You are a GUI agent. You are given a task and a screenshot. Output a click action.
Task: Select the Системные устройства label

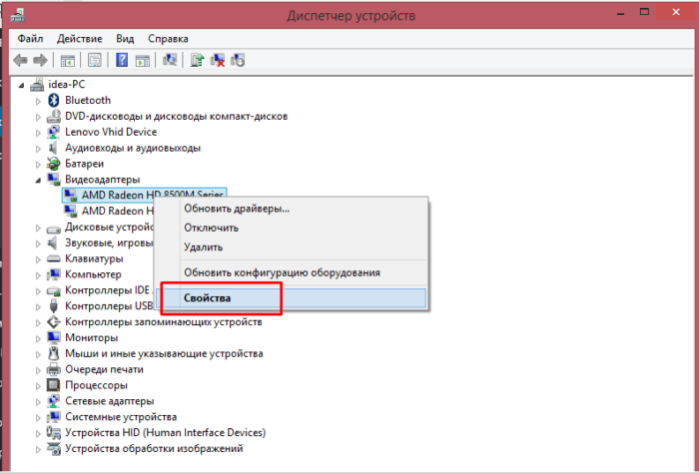[x=121, y=417]
